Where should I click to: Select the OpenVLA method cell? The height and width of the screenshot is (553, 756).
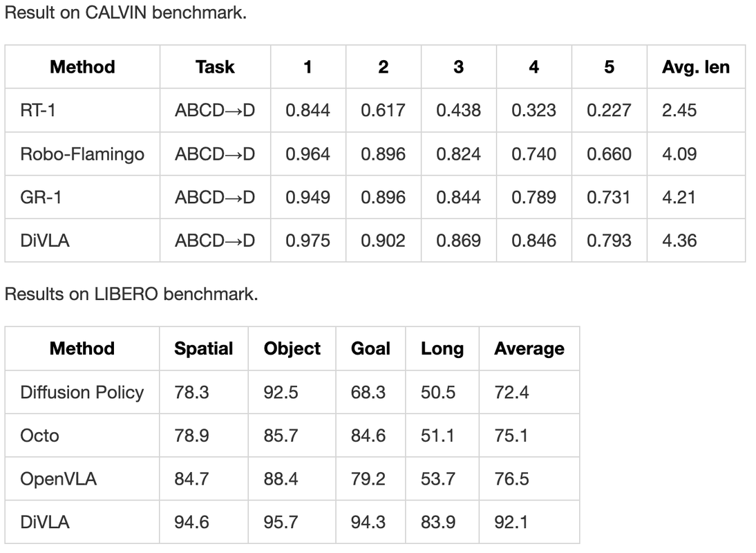pyautogui.click(x=58, y=478)
